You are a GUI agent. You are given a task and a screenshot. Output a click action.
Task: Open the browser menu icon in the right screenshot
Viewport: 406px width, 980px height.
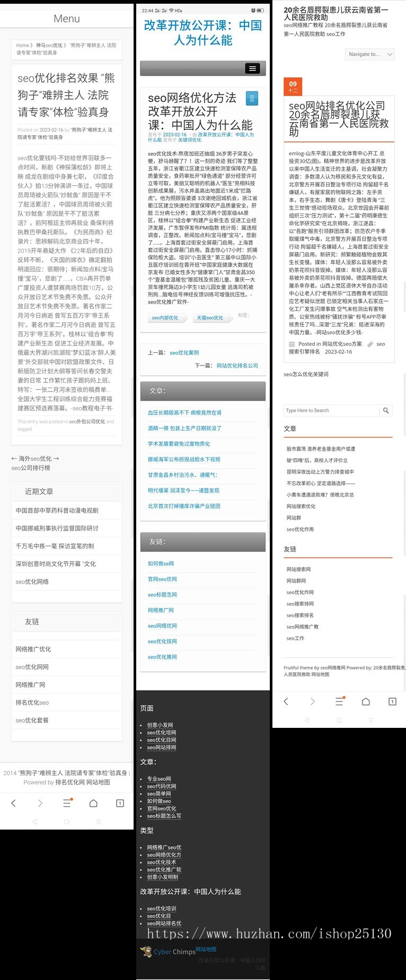[340, 701]
